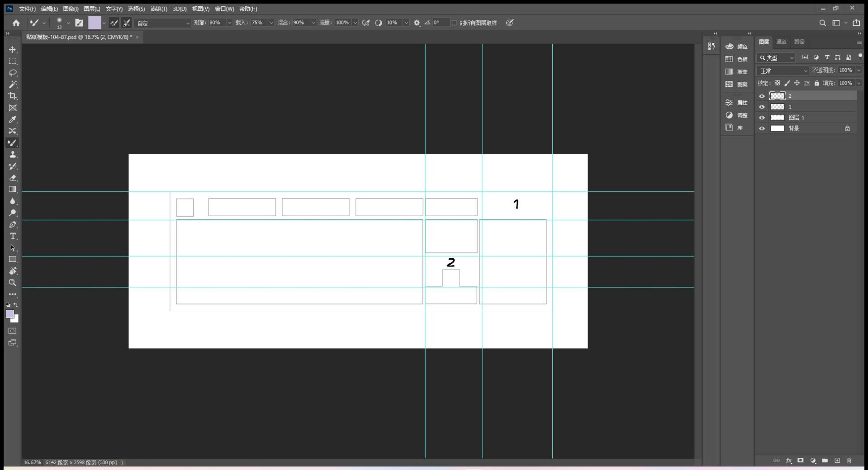Open the 色板 panel button

coord(736,59)
